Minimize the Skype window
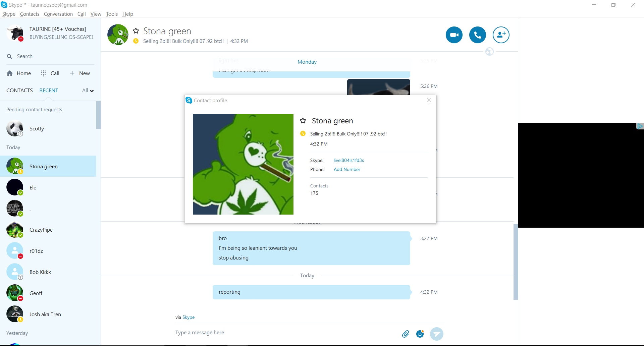The image size is (644, 346). click(x=594, y=5)
